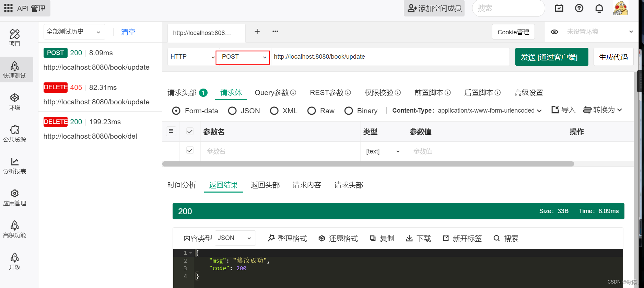644x288 pixels.
Task: Click the parameter list menu icon in table header
Action: pos(171,131)
